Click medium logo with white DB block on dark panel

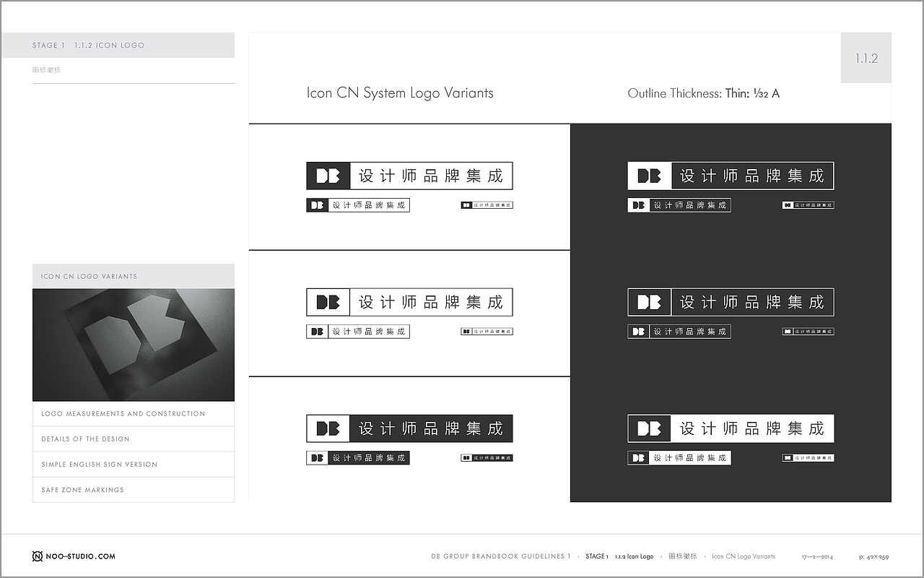click(679, 205)
